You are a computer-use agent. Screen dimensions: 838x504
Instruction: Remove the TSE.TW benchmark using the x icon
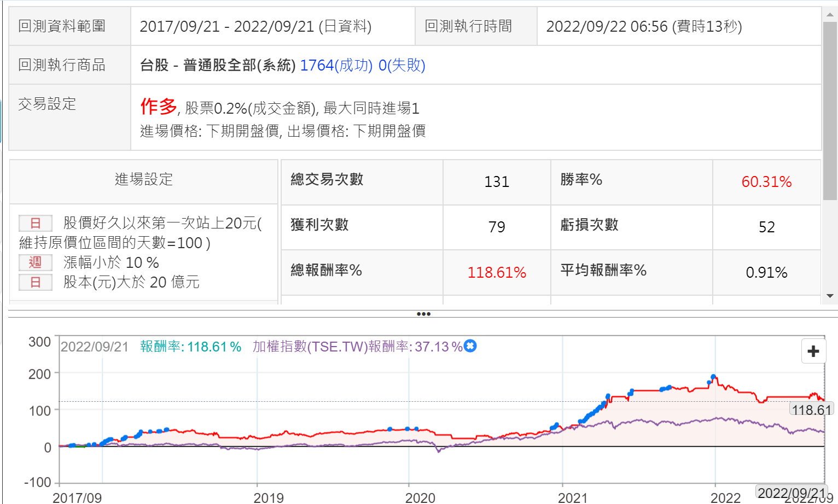point(470,346)
